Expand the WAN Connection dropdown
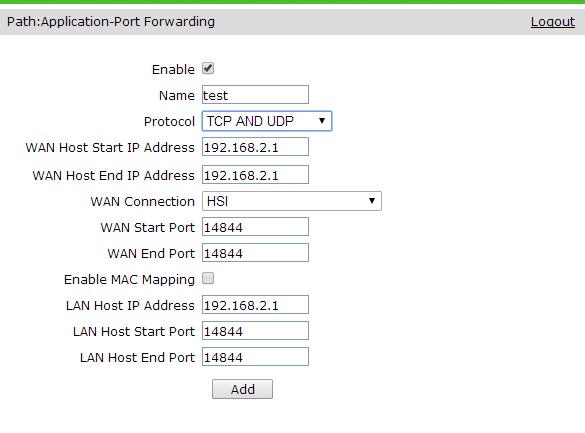The image size is (585, 433). [292, 201]
